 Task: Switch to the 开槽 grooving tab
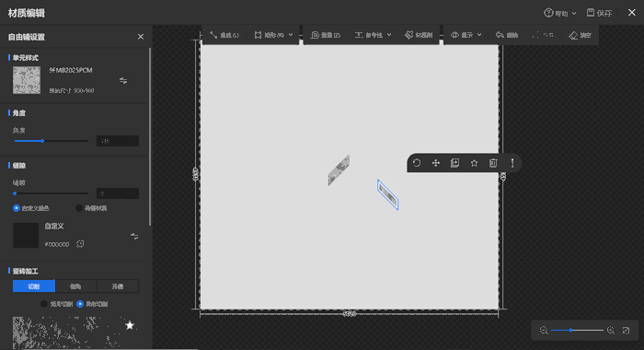point(118,286)
